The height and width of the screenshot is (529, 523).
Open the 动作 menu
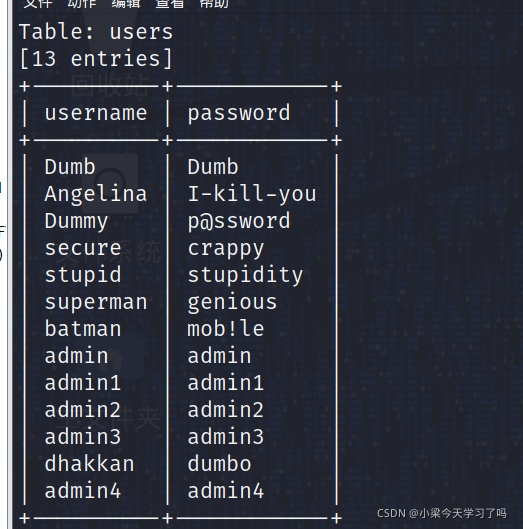tap(82, 3)
